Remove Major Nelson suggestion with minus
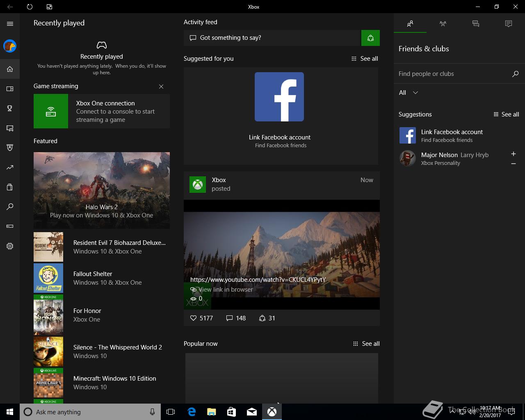Viewport: 525px width, 420px height. [x=513, y=164]
